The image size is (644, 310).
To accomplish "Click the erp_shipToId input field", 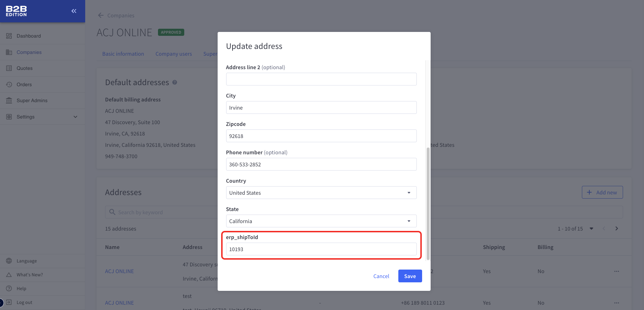I will point(321,249).
